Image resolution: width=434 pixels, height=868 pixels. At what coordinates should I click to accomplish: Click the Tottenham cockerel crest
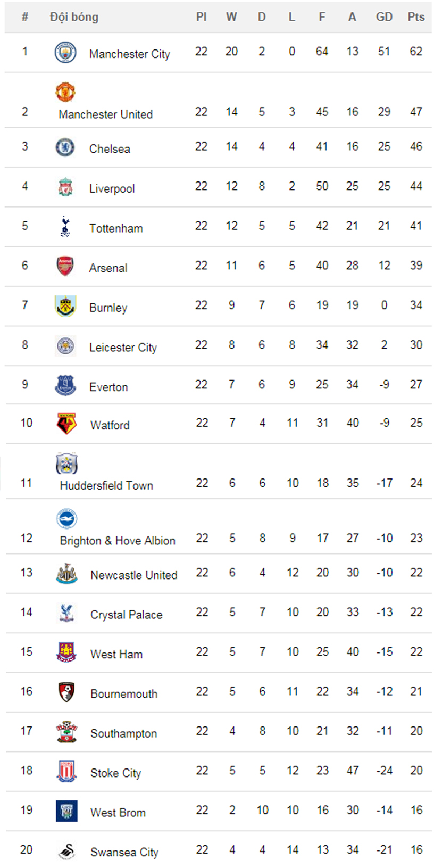[65, 226]
